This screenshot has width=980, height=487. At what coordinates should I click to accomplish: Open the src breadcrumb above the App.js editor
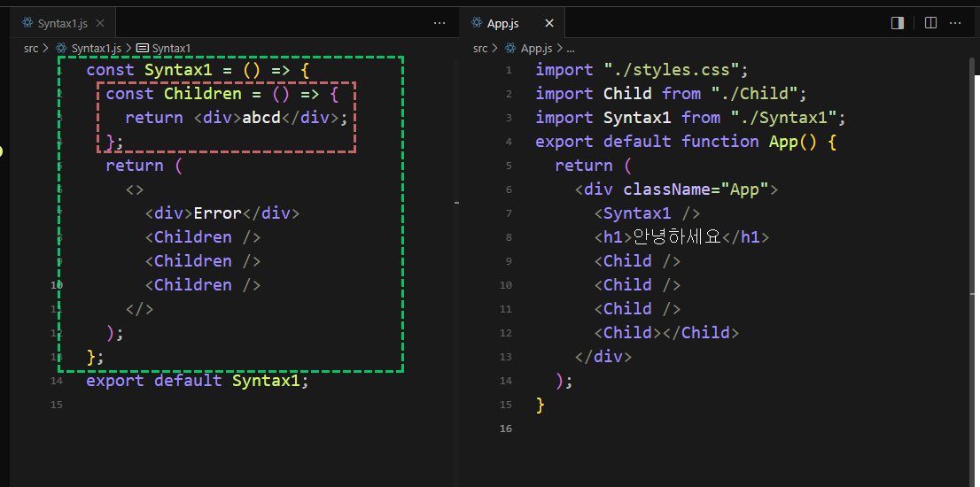(480, 48)
